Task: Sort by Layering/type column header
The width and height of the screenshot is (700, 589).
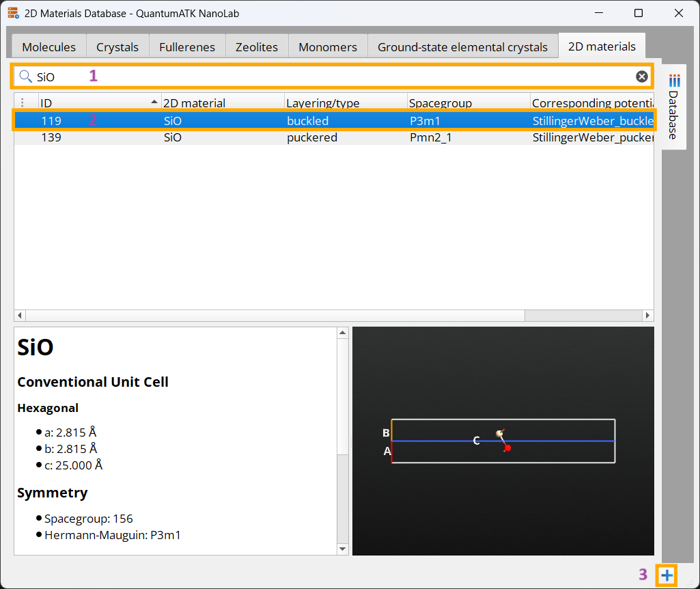Action: point(346,102)
